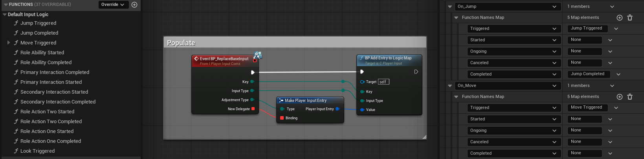Collapse the Default Input Logic category
The width and height of the screenshot is (644, 159).
[x=5, y=15]
